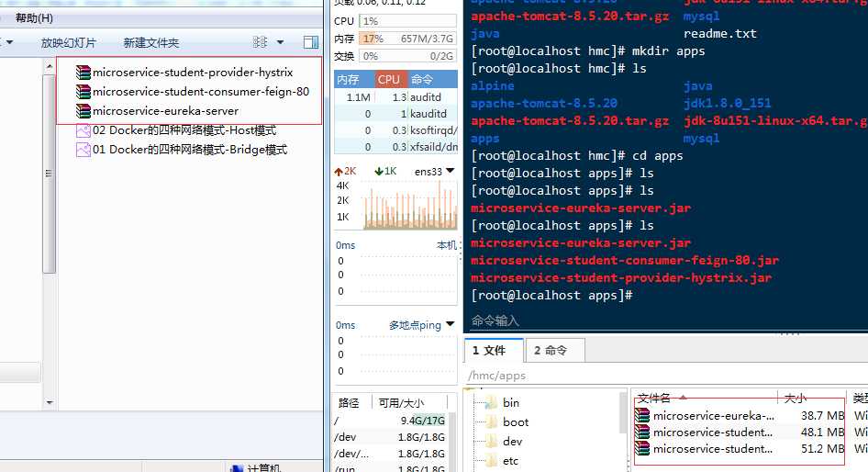Click the 放映幻灯片 toolbar button
This screenshot has width=868, height=472.
(69, 42)
